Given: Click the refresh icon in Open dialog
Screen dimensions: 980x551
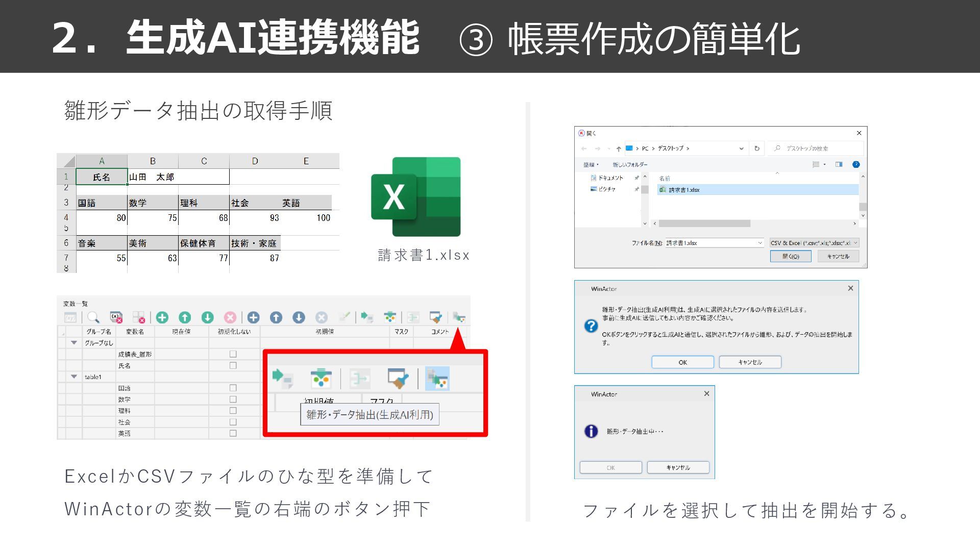Looking at the screenshot, I should [757, 148].
